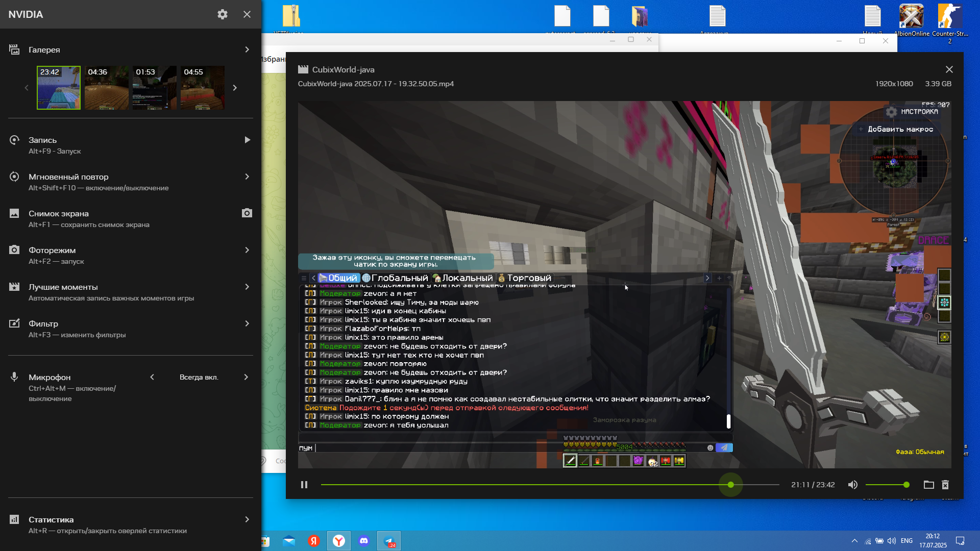Close the NVIDIA overlay panel
980x551 pixels.
(247, 14)
